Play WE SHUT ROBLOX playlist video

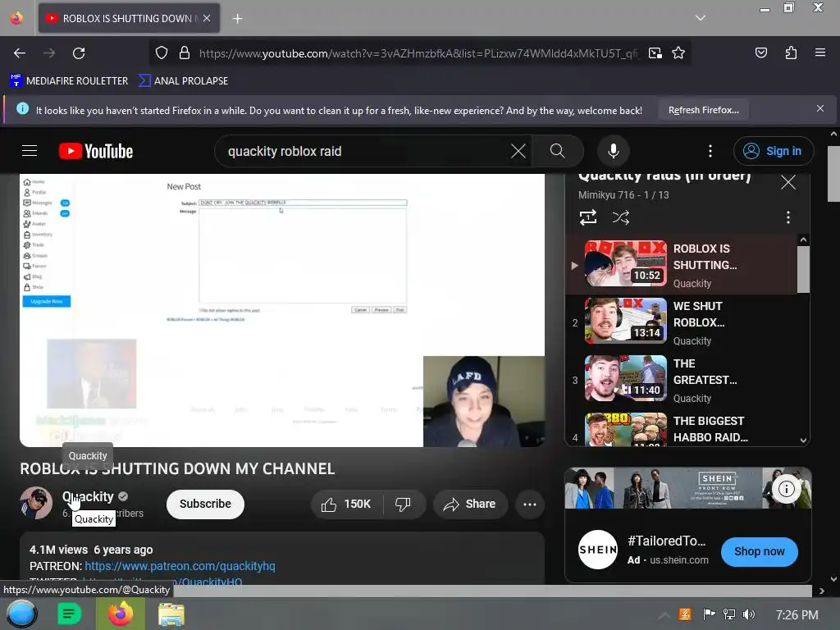click(x=682, y=322)
